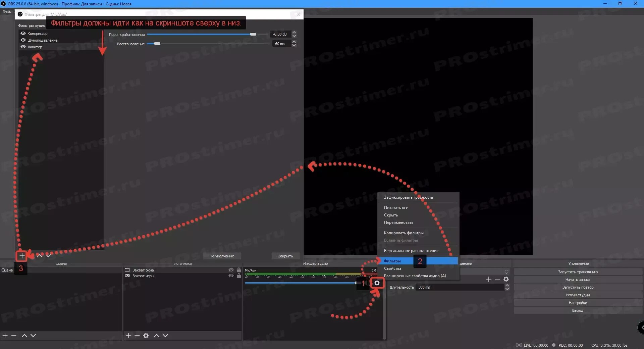Choose Показать все from context menu
Screen dimensions: 644x349
[418, 208]
